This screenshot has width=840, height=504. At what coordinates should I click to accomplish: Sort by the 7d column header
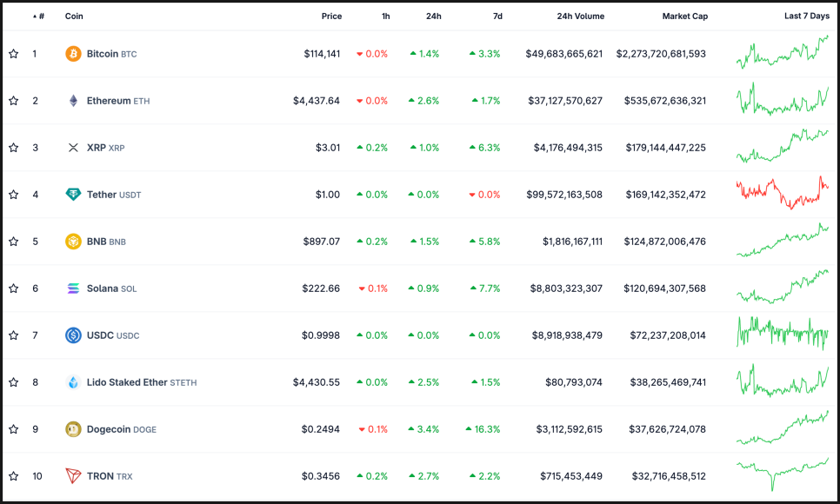point(497,16)
